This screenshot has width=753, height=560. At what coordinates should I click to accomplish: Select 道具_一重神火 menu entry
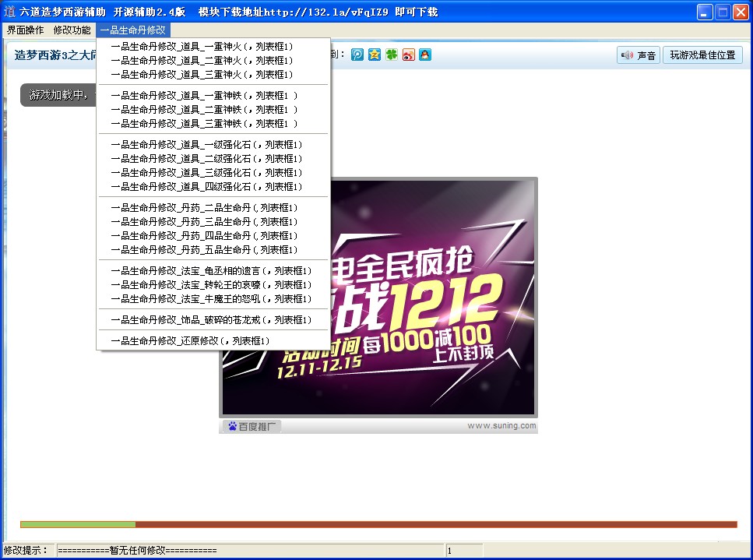(202, 47)
